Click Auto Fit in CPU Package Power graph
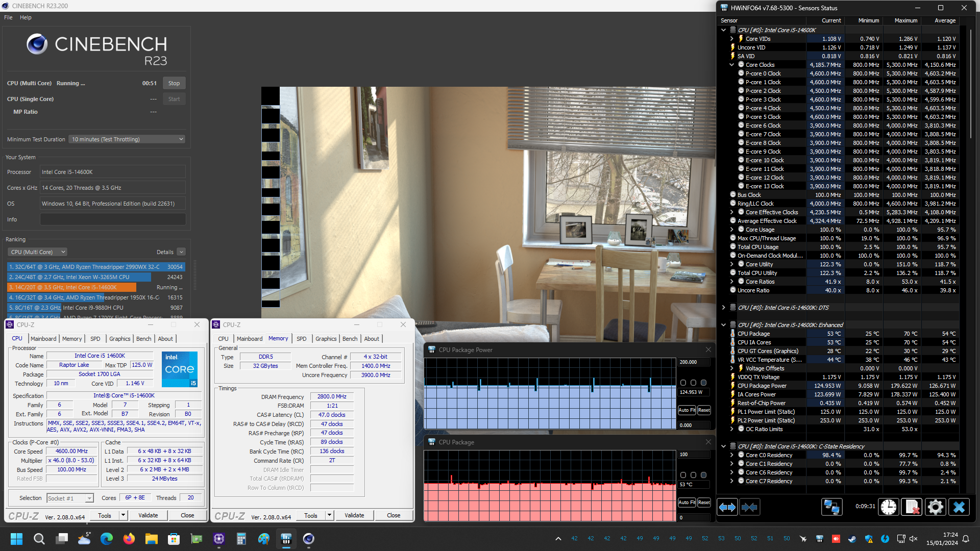The height and width of the screenshot is (551, 980). [687, 410]
